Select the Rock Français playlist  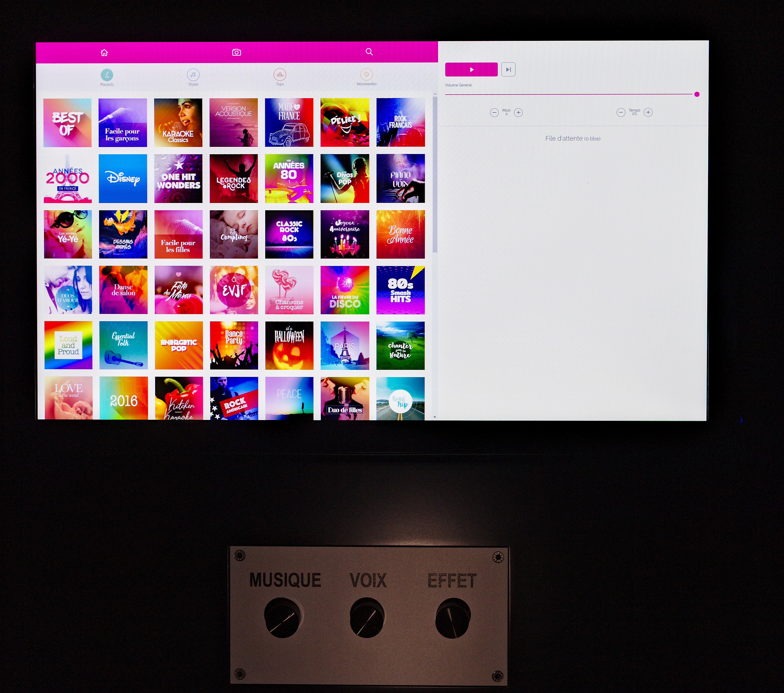pos(401,122)
